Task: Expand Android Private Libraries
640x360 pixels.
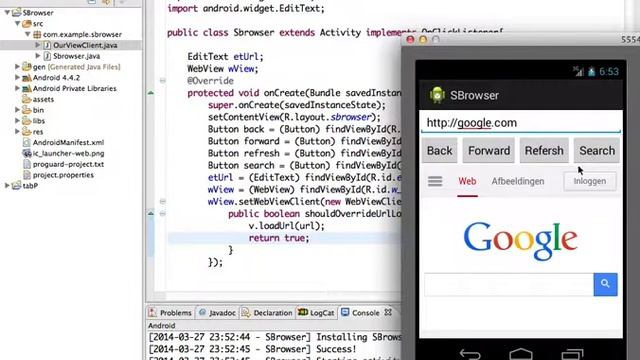Action: pyautogui.click(x=18, y=88)
